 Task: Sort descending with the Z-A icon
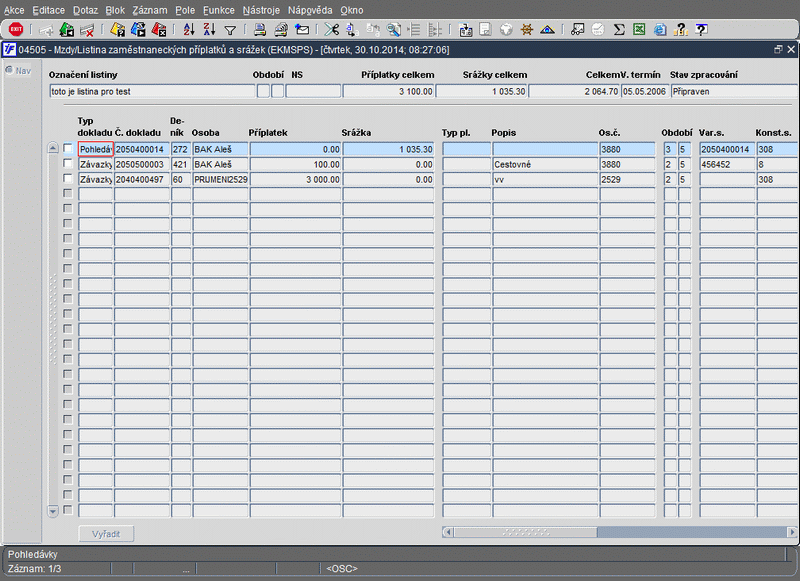(x=208, y=30)
